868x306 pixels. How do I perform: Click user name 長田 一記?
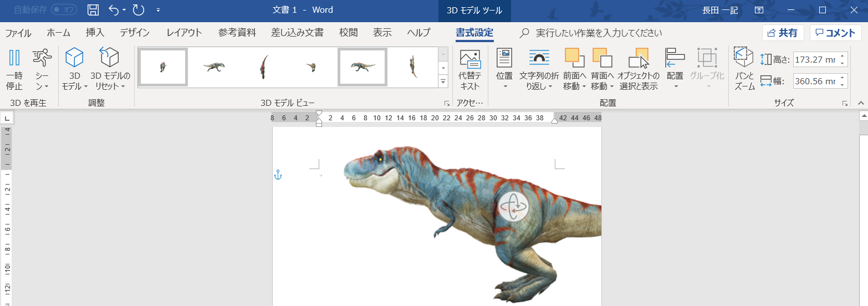pos(720,10)
